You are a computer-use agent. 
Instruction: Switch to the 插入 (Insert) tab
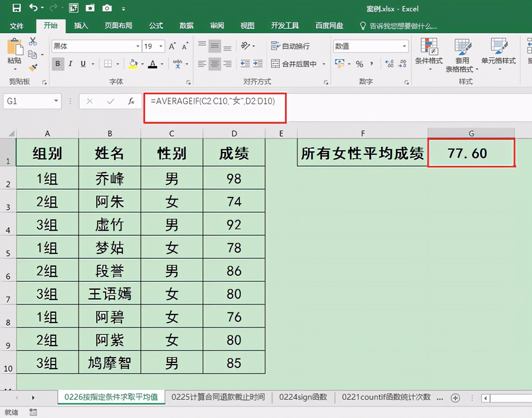coord(81,26)
